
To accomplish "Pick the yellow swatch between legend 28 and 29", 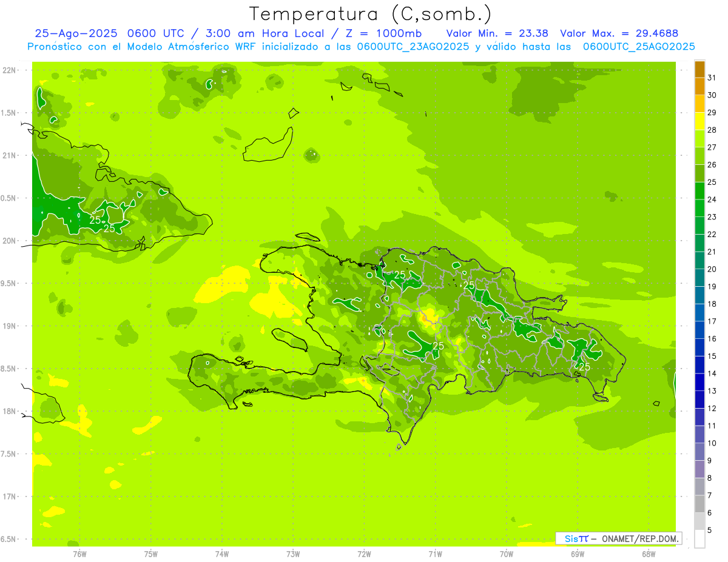I will [x=699, y=121].
